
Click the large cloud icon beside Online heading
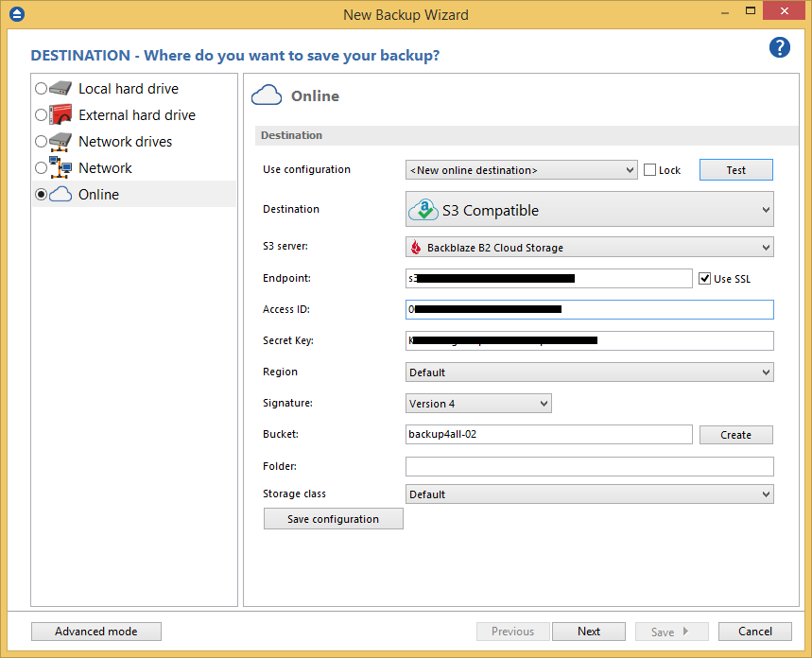[x=267, y=95]
